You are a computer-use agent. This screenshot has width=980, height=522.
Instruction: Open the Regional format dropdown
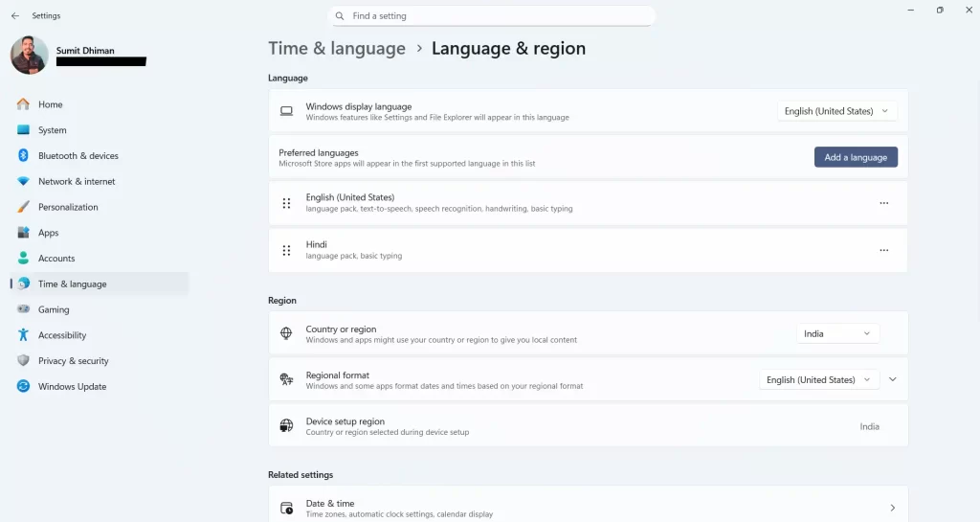click(819, 380)
